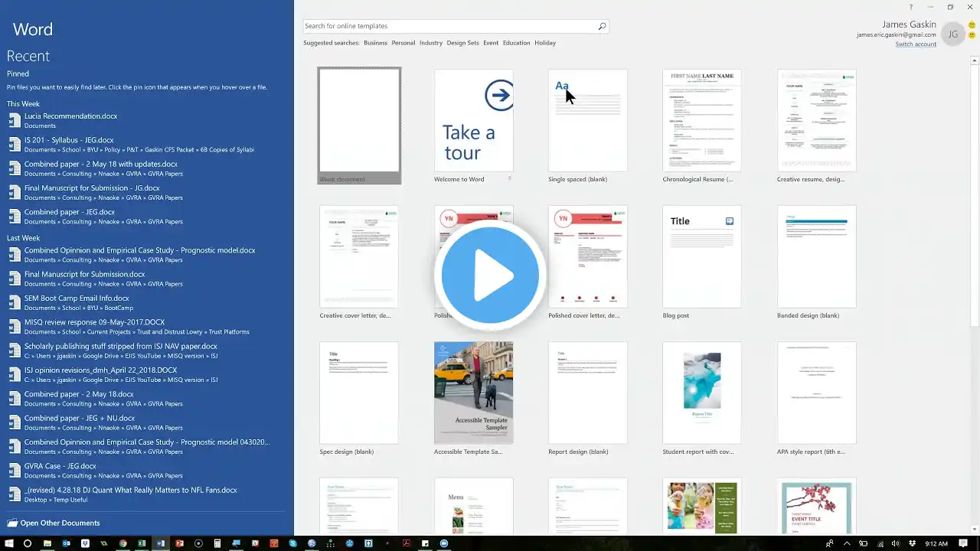The height and width of the screenshot is (551, 980).
Task: Click the frowning face feedback icon
Action: coord(972,36)
